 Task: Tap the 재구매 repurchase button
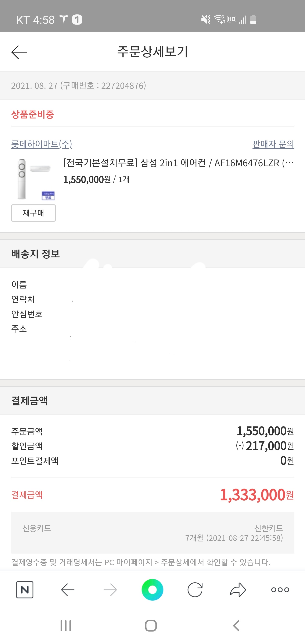tap(33, 213)
